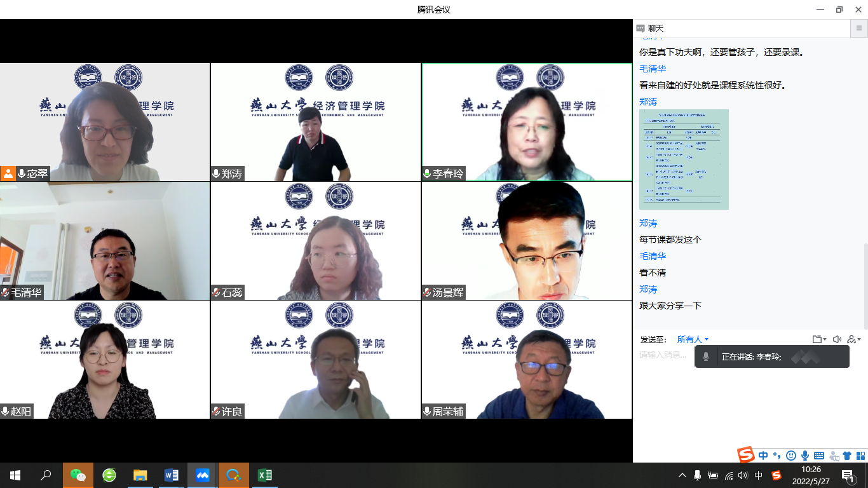Click the chat message input field
The image size is (868, 488).
pyautogui.click(x=664, y=355)
